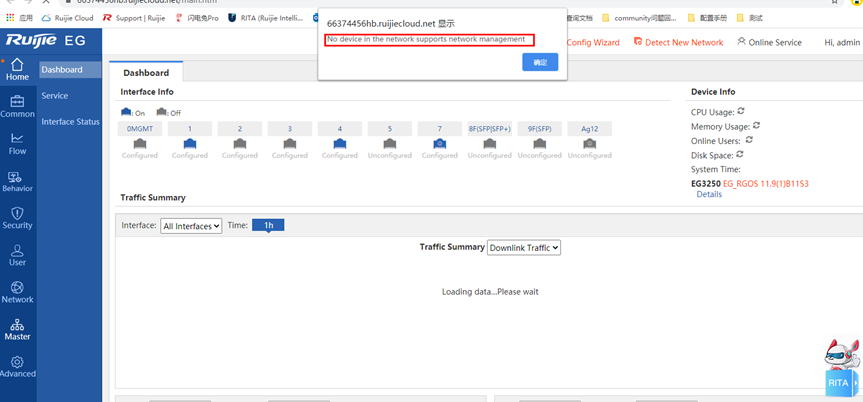
Task: Click the EG3250 model text
Action: (706, 183)
